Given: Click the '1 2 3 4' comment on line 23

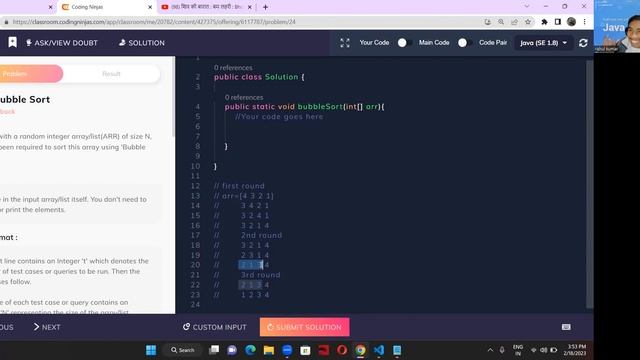Looking at the screenshot, I should click(255, 295).
